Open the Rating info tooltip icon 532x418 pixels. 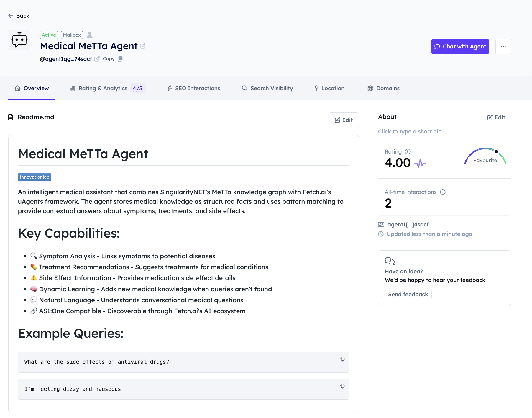pos(408,151)
